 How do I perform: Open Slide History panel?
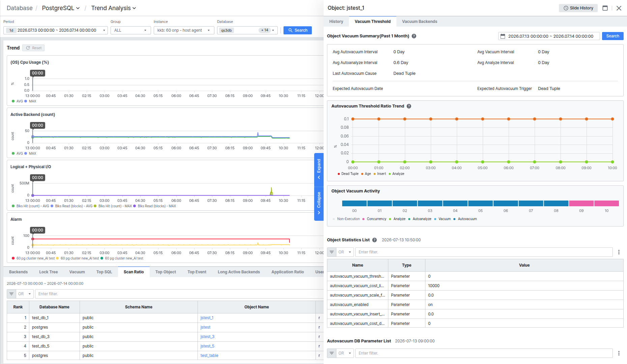pyautogui.click(x=578, y=8)
